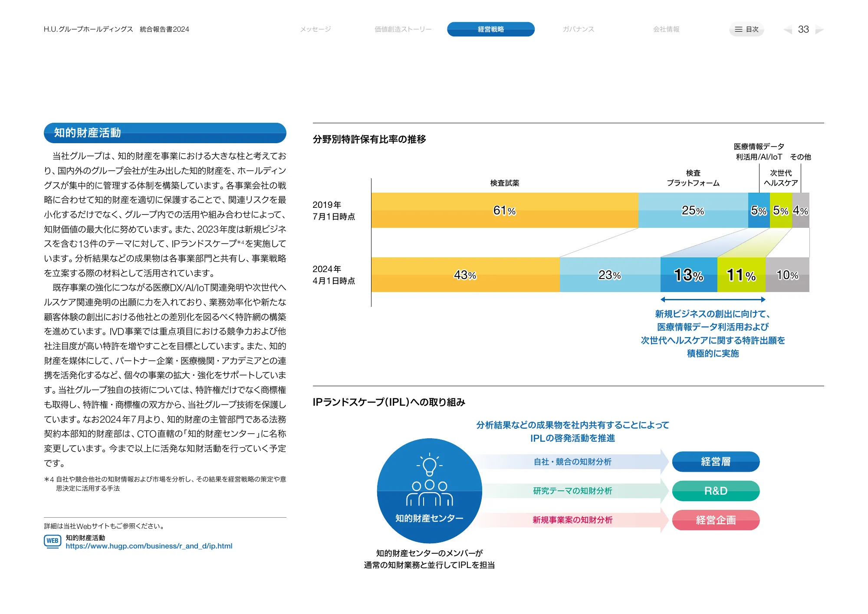Click the 分野別特許保有比率の推移 chart title
Image resolution: width=868 pixels, height=614 pixels.
click(x=369, y=139)
